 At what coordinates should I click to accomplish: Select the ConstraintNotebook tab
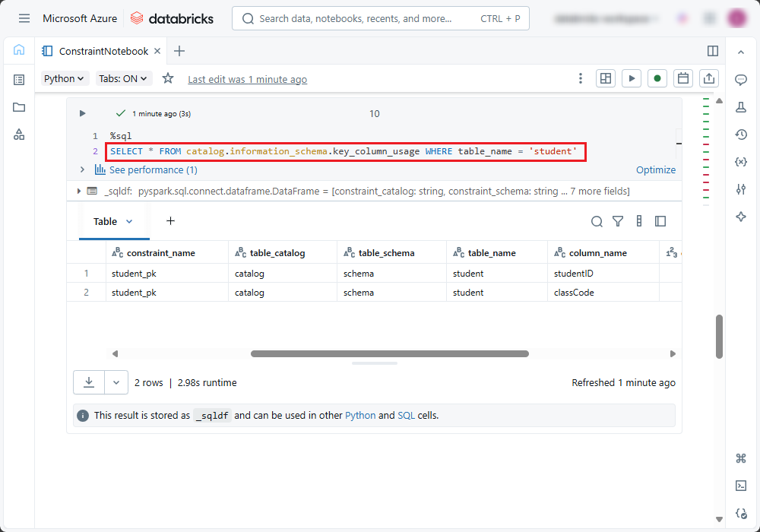(103, 51)
